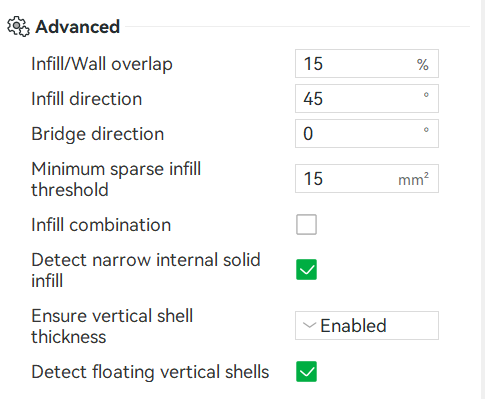
Task: Click the Advanced section gear icon
Action: click(18, 26)
